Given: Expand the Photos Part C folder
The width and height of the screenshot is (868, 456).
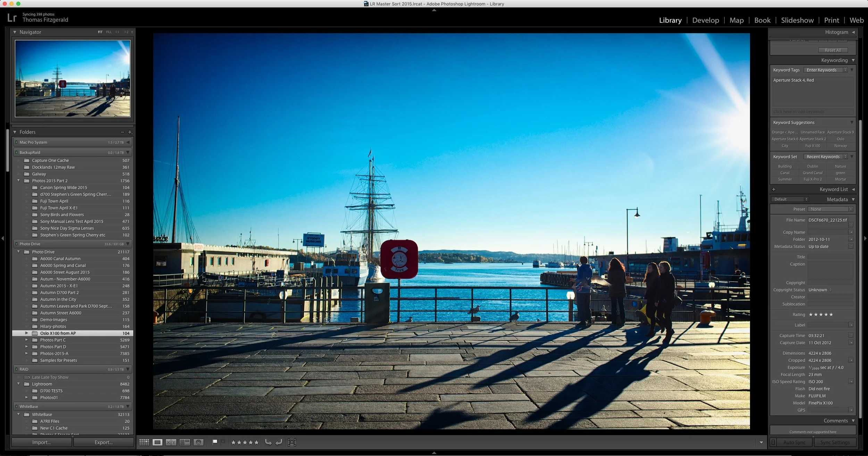Looking at the screenshot, I should tap(27, 340).
